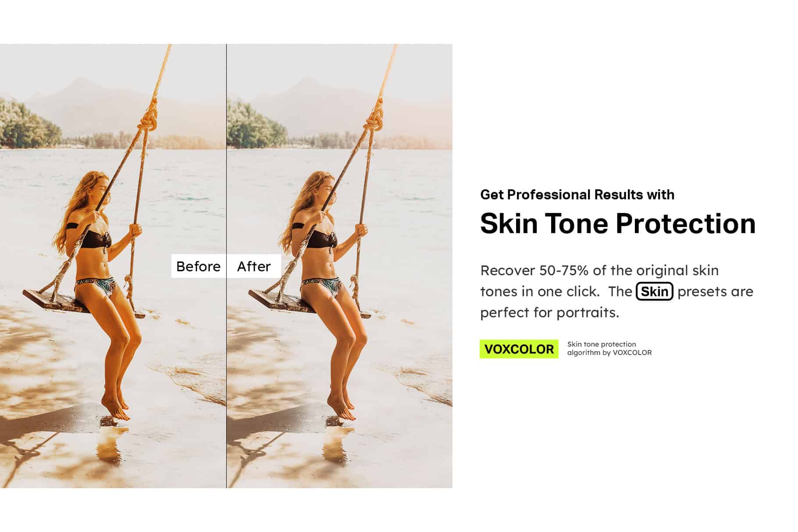
Task: Click the green VOXCOLOR logo badge
Action: pos(519,349)
